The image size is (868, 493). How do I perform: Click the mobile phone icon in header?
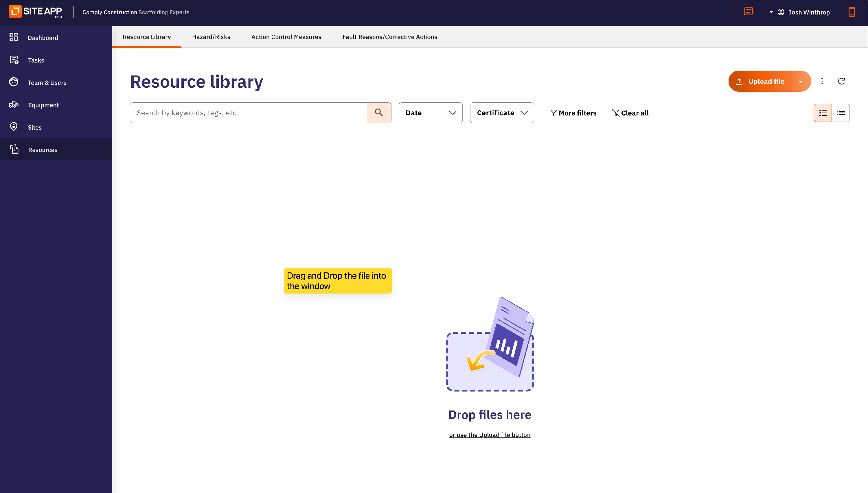click(852, 12)
